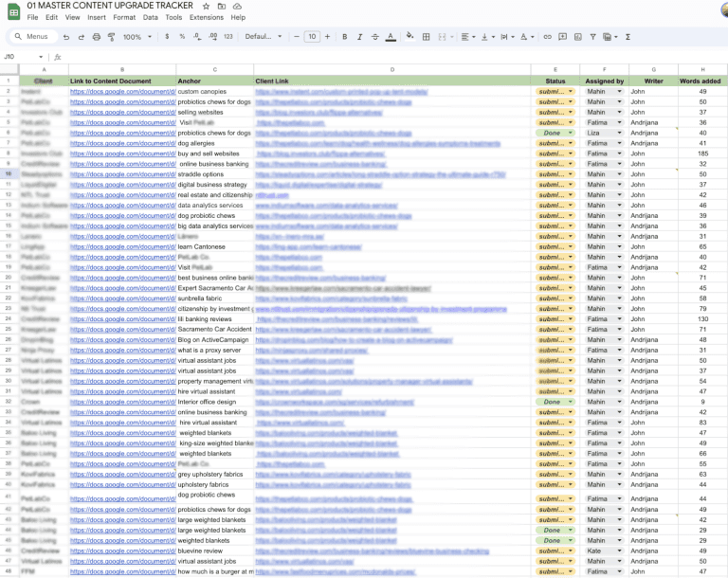Click the Insert link icon

pos(547,37)
